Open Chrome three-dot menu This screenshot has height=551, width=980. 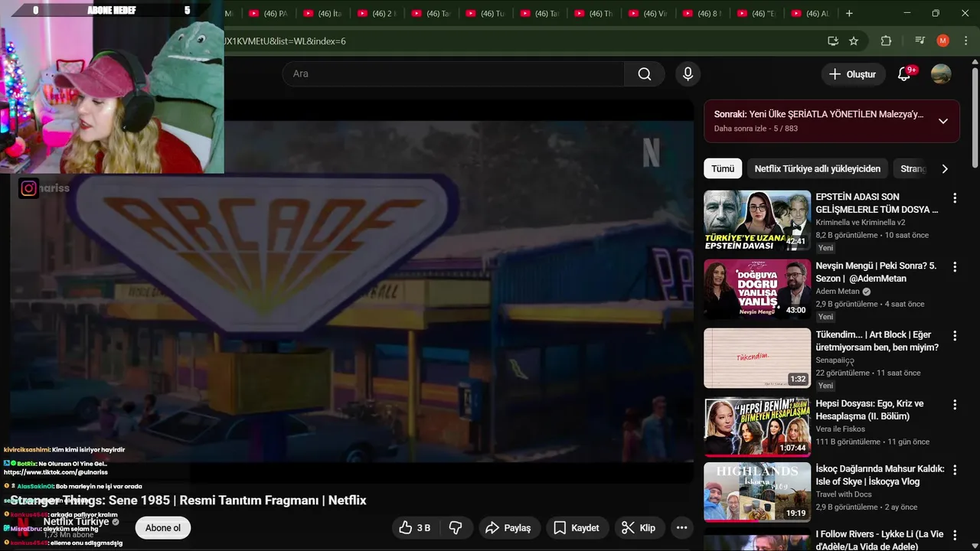tap(965, 41)
